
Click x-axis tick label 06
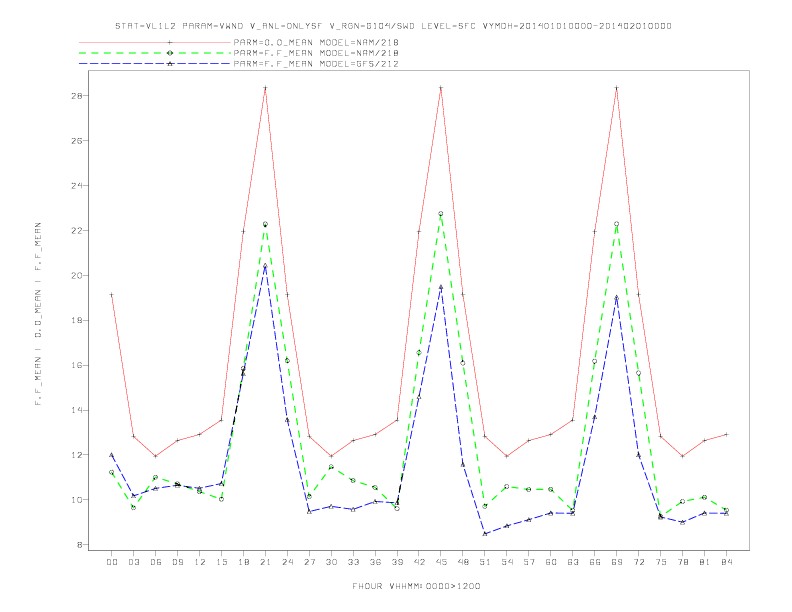click(x=156, y=562)
